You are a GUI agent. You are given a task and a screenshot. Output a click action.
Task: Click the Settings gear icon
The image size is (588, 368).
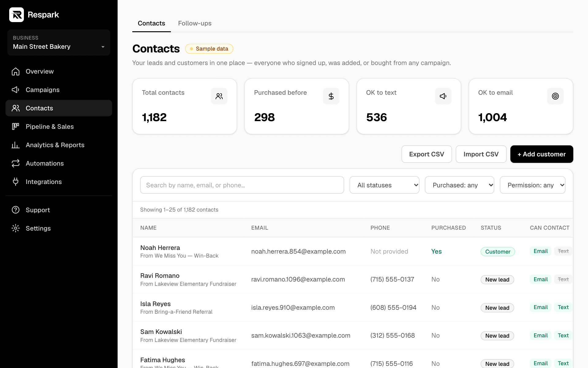[x=16, y=228]
